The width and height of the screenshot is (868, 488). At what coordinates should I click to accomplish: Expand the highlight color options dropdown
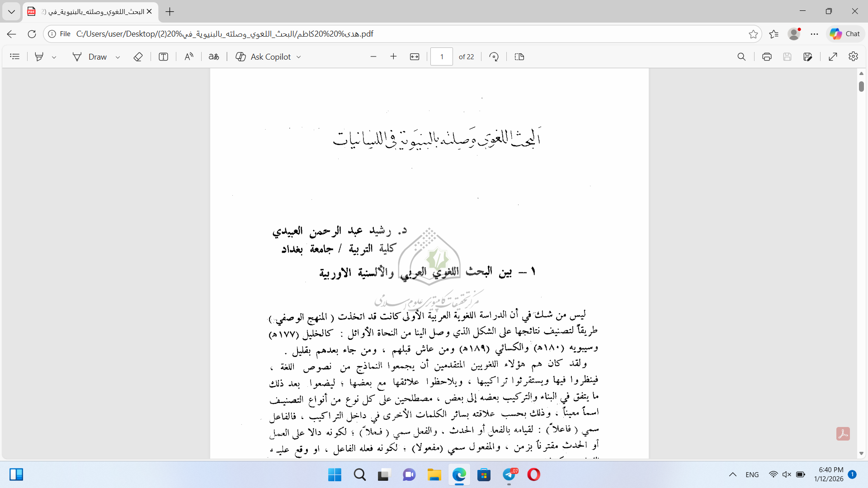click(x=54, y=57)
